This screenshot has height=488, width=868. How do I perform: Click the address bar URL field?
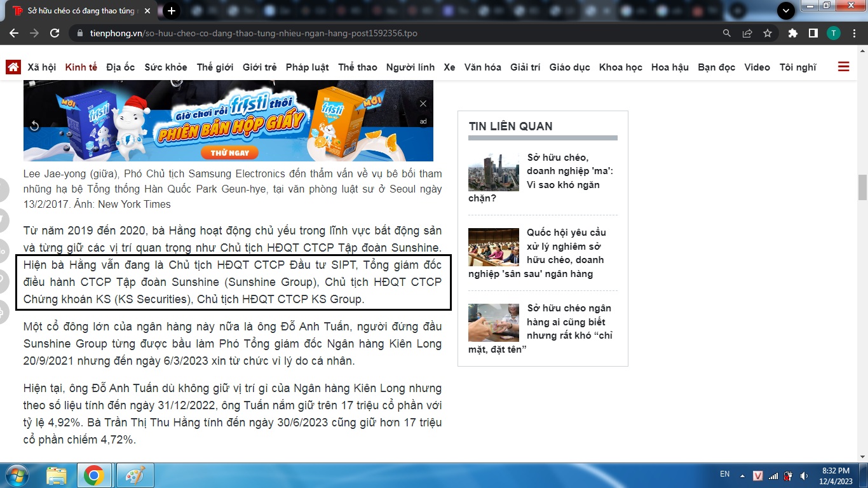(x=394, y=33)
